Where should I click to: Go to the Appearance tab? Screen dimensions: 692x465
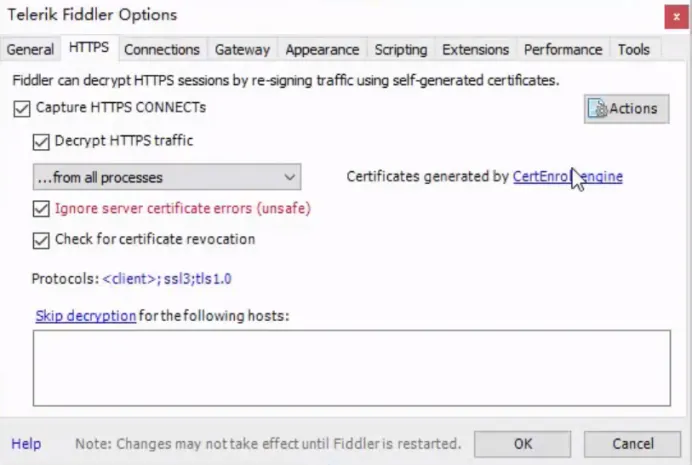point(321,49)
